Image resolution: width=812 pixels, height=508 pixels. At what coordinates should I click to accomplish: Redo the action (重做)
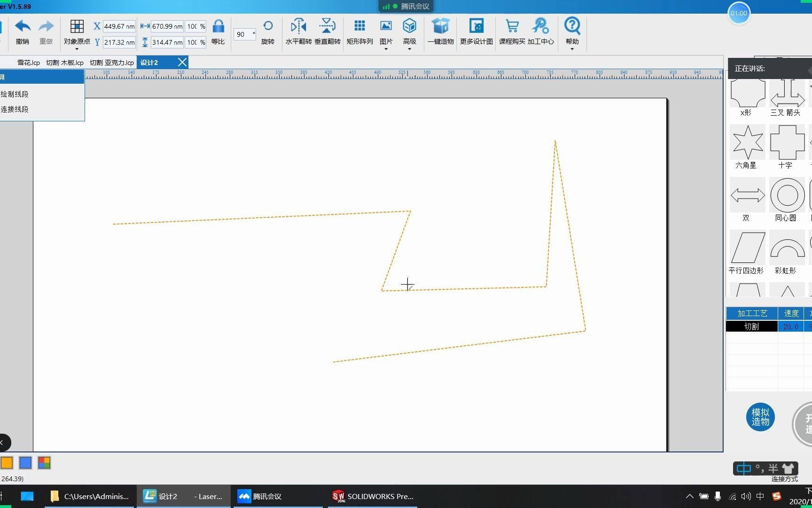(46, 32)
